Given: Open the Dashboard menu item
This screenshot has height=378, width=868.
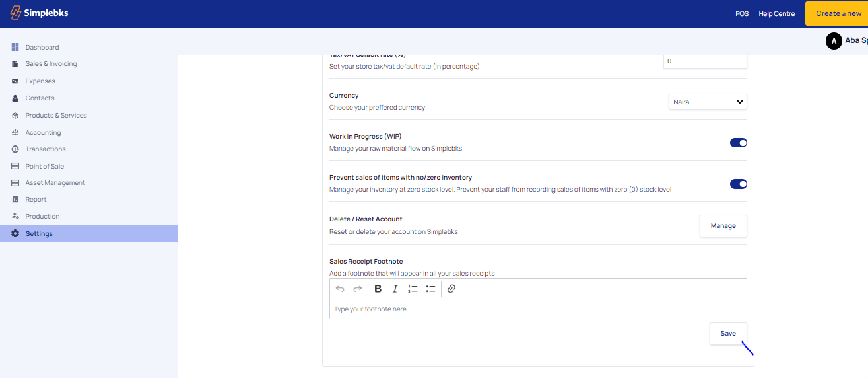Looking at the screenshot, I should click(x=42, y=48).
